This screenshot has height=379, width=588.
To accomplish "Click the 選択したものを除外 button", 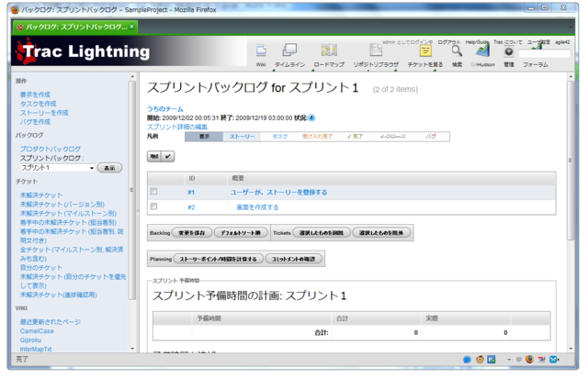I will point(381,233).
